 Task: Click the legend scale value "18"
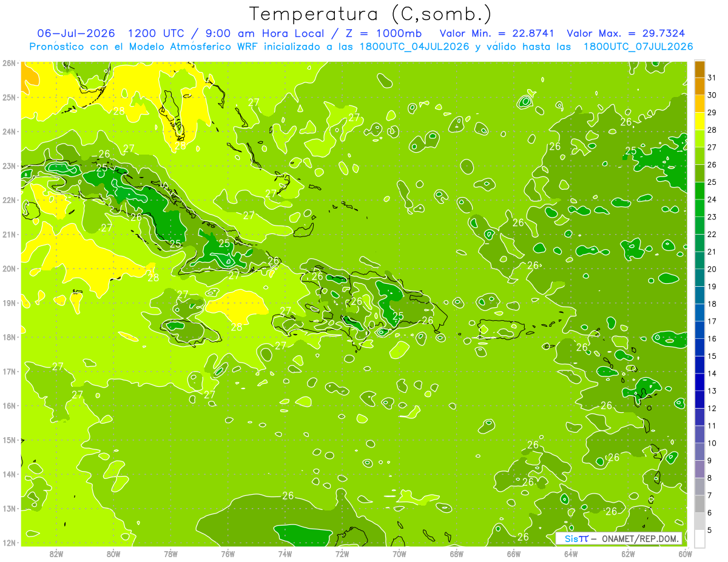pos(712,304)
